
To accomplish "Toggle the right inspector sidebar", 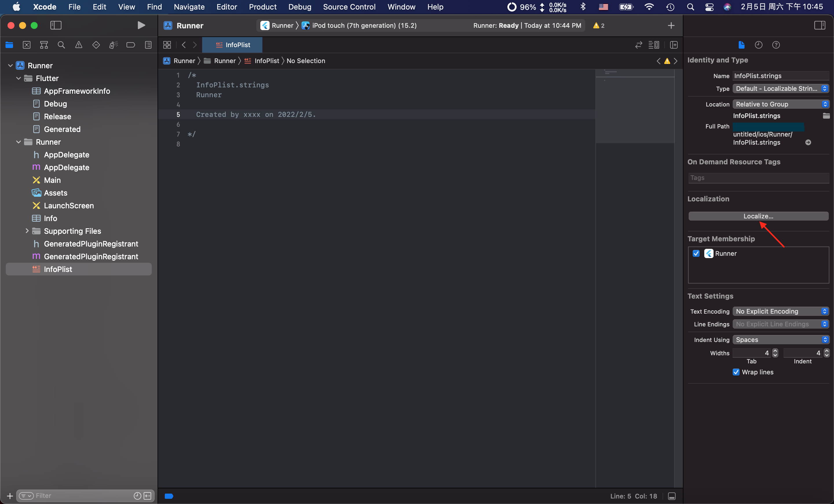I will (x=820, y=25).
